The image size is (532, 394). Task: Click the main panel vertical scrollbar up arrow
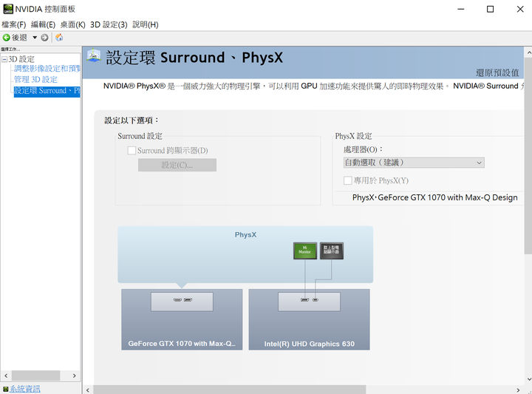pos(528,53)
